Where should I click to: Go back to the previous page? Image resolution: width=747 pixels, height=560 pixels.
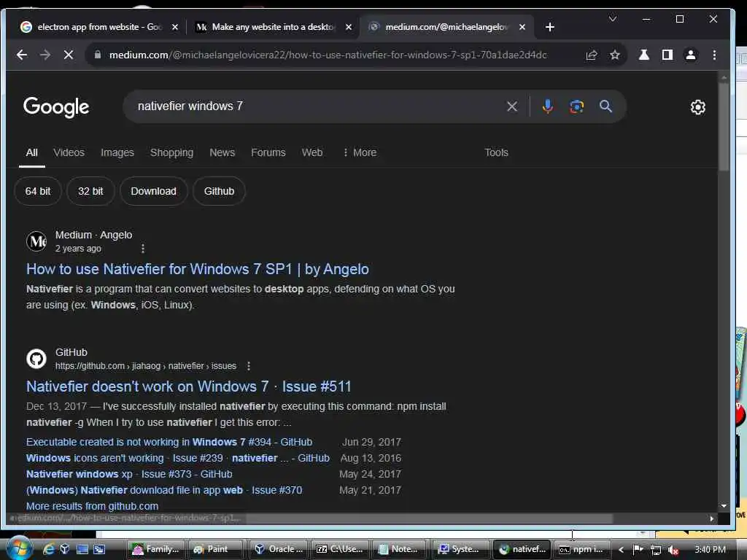(x=21, y=55)
